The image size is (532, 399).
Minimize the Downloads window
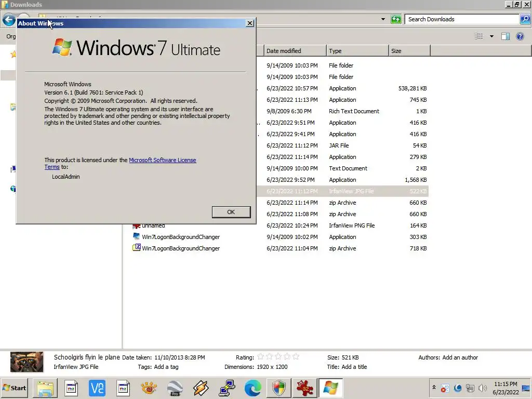pos(508,4)
